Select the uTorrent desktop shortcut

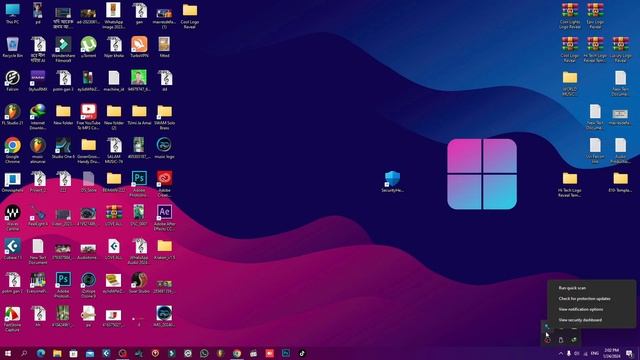click(89, 47)
